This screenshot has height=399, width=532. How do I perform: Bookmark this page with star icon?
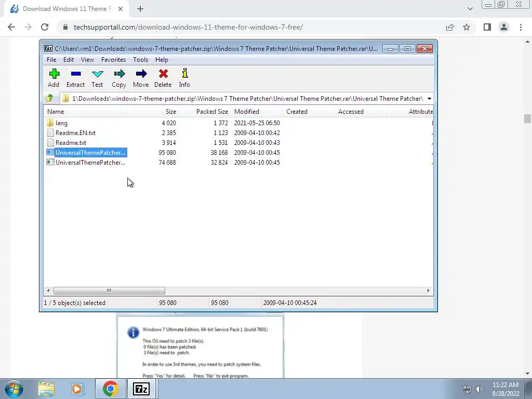coord(467,27)
